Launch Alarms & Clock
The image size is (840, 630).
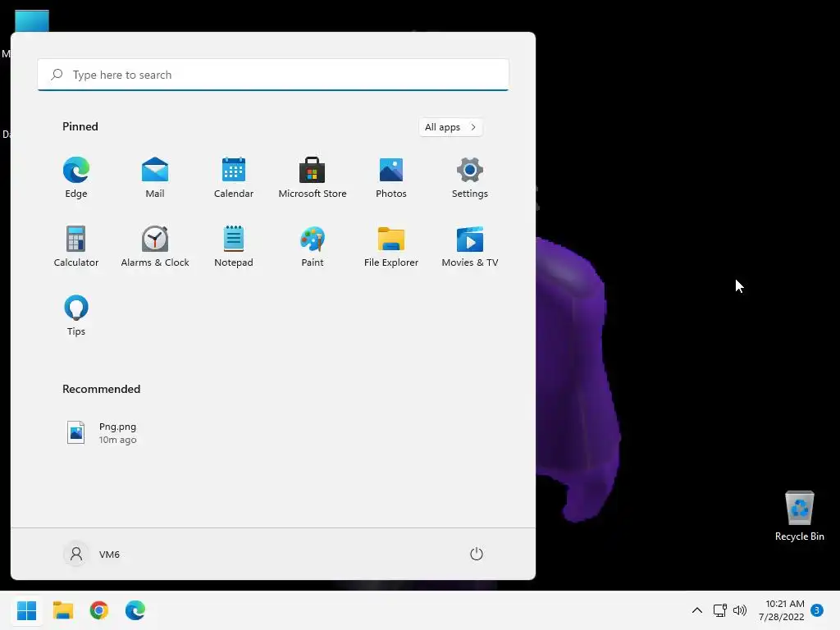click(x=155, y=246)
